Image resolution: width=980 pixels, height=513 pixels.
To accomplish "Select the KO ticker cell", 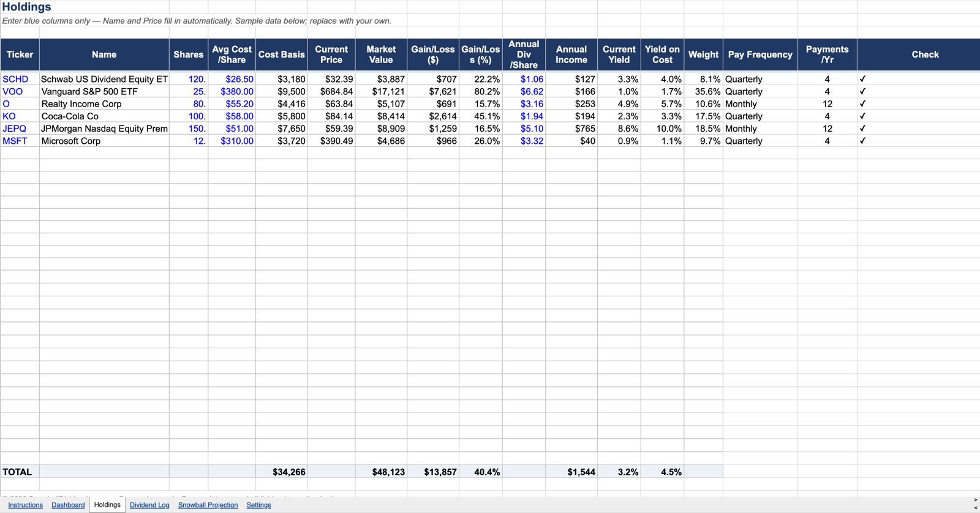I will pos(20,116).
